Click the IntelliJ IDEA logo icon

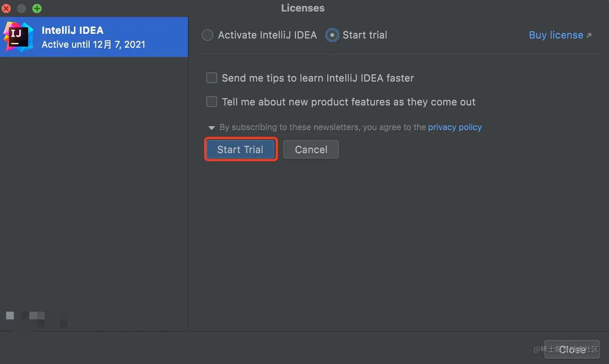point(18,37)
